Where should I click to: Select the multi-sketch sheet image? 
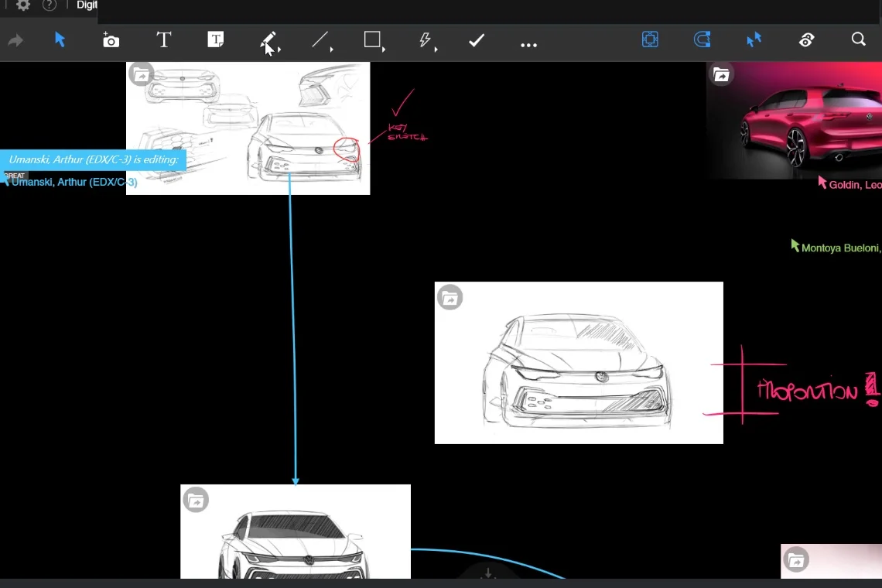point(248,128)
